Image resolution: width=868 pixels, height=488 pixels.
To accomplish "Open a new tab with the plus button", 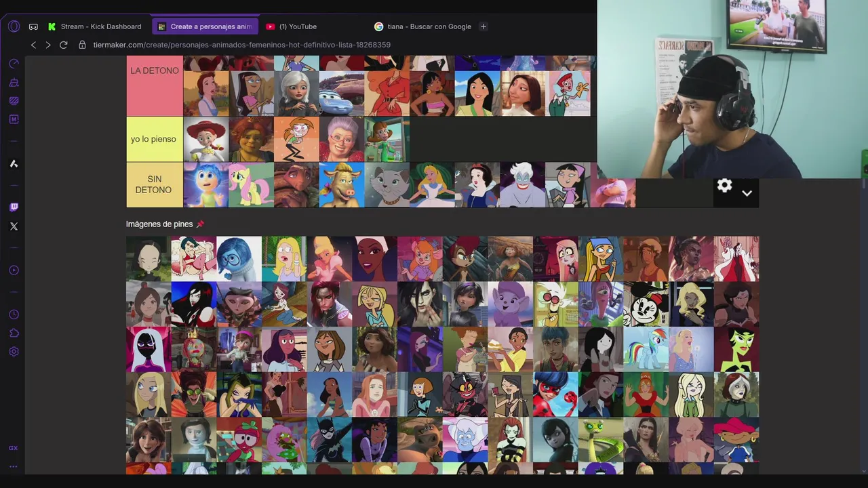I will point(484,26).
